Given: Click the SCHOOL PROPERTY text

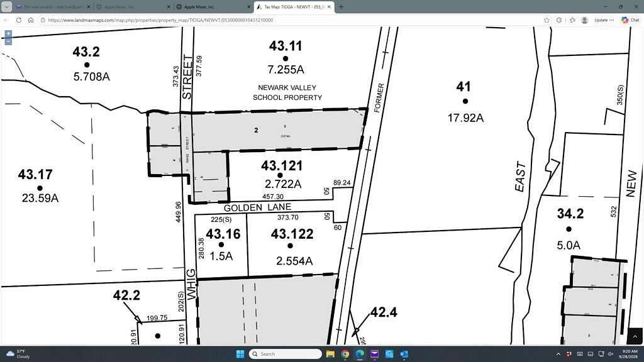Looking at the screenshot, I should coord(287,97).
